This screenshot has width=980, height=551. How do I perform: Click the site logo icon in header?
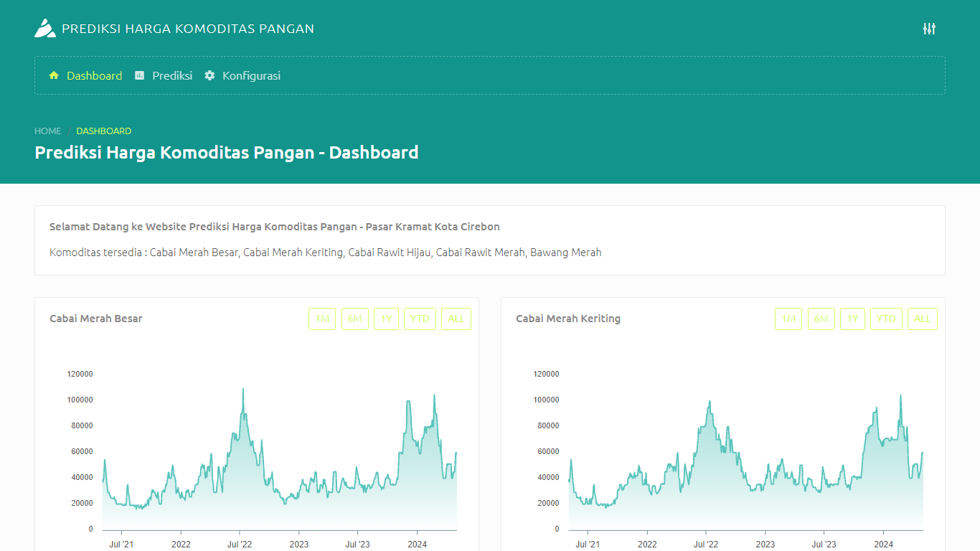(44, 29)
